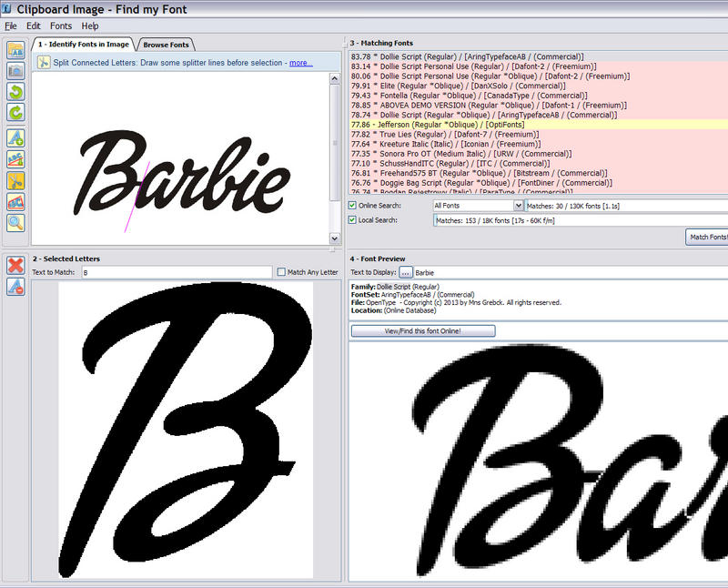This screenshot has width=728, height=588.
Task: Click the scissors icon beside Split Connected Letters
Action: (x=44, y=62)
